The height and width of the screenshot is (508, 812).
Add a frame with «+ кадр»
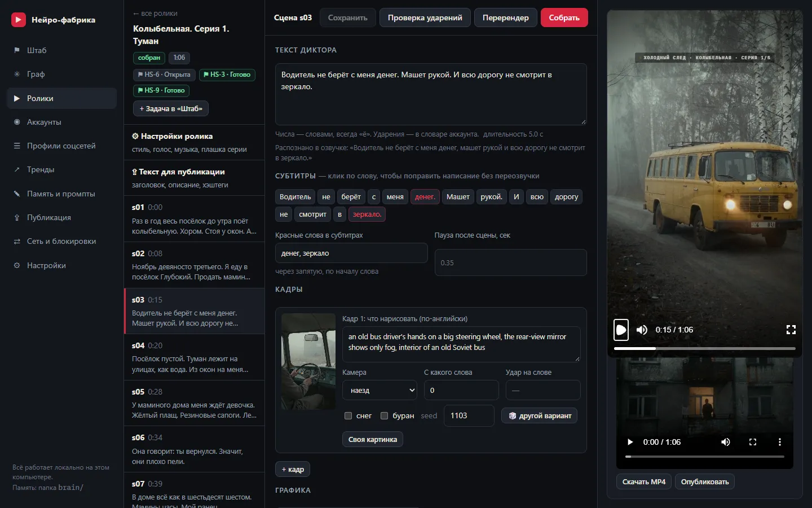293,469
